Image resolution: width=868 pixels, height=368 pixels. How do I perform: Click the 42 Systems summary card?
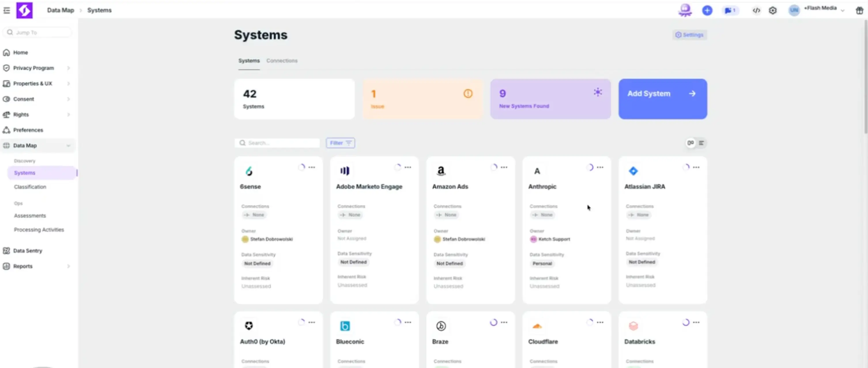point(294,99)
